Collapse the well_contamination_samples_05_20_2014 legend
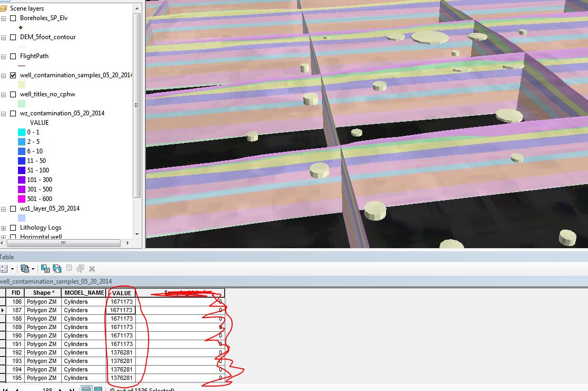This screenshot has width=588, height=391. [3, 76]
